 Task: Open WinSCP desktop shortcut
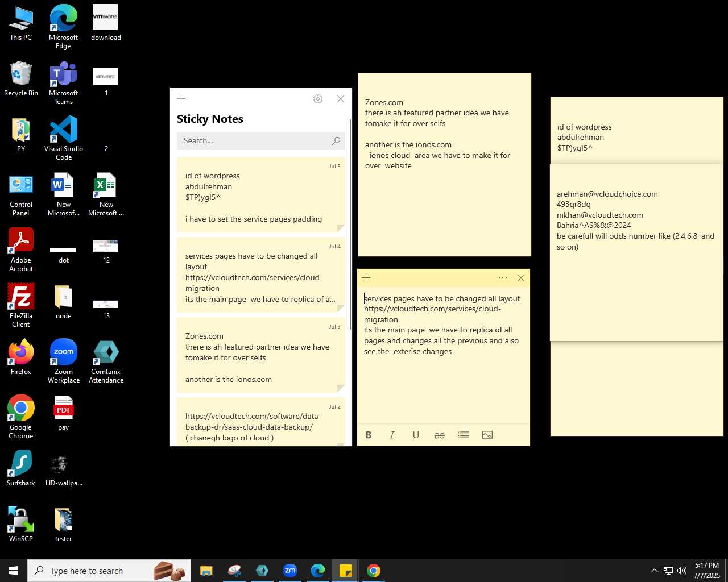(x=21, y=525)
